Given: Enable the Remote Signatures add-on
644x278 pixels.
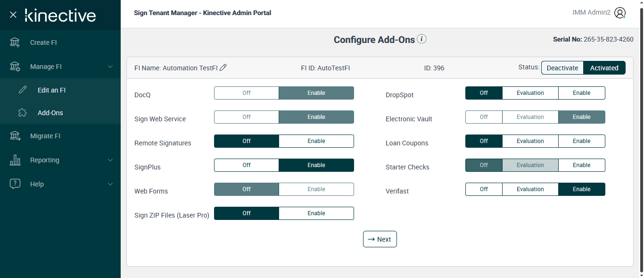Looking at the screenshot, I should pyautogui.click(x=316, y=141).
